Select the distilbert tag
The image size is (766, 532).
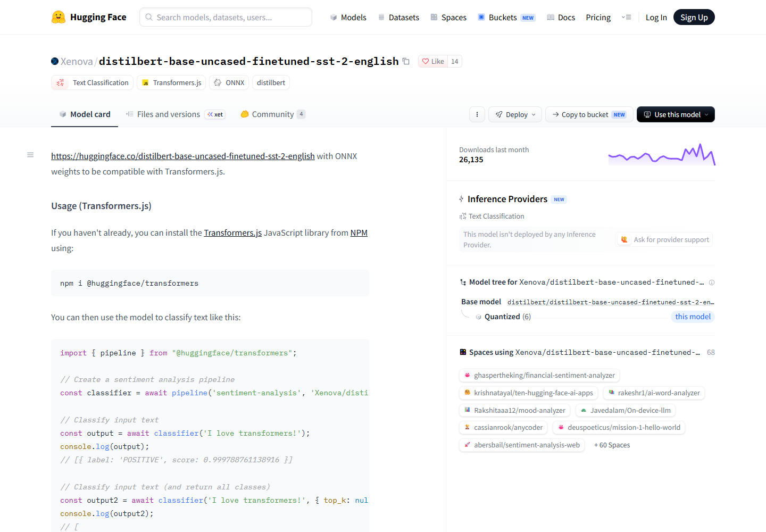click(271, 82)
